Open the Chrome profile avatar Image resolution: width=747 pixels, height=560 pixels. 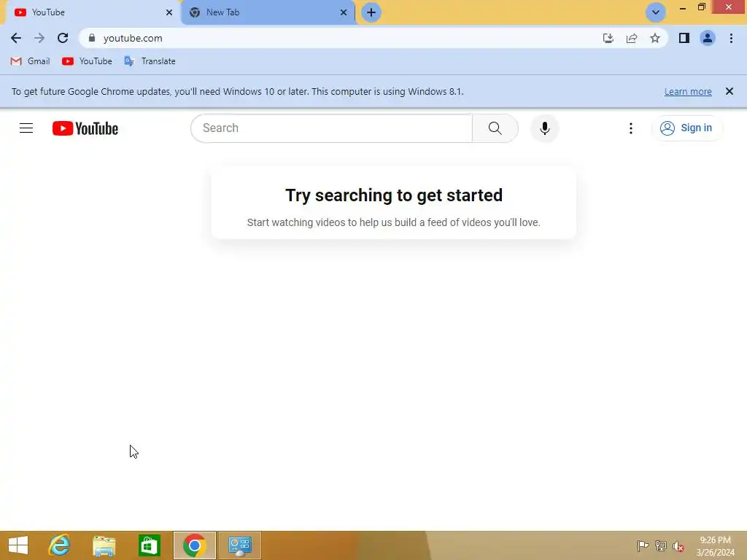(x=708, y=38)
